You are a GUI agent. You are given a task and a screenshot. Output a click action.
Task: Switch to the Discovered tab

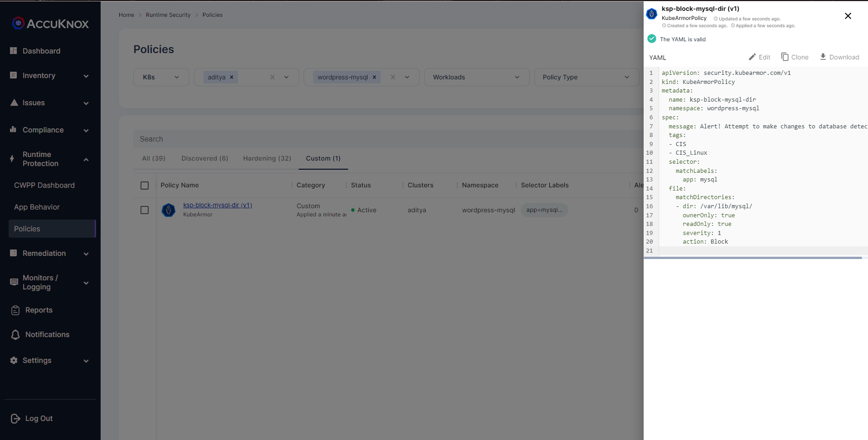click(204, 158)
